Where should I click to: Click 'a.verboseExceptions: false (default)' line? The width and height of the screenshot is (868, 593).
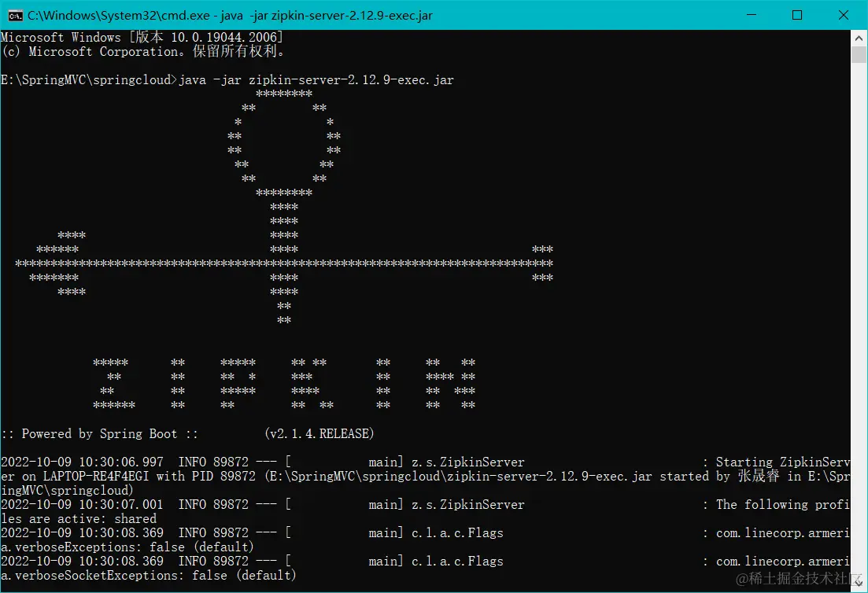(127, 547)
